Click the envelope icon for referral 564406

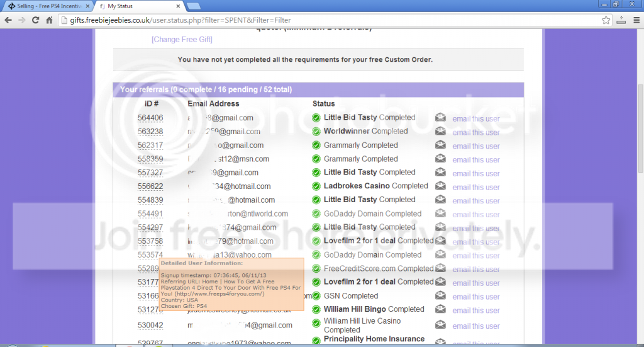(x=440, y=118)
